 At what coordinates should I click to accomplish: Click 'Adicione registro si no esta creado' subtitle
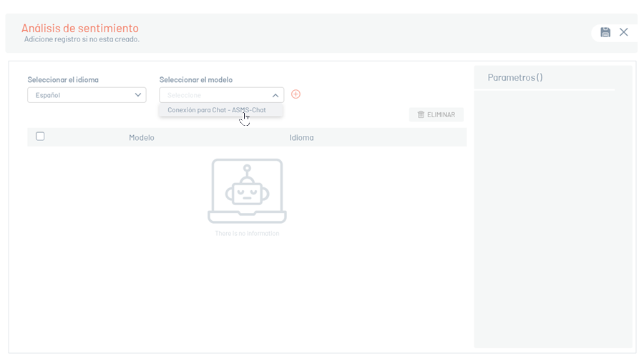click(82, 39)
